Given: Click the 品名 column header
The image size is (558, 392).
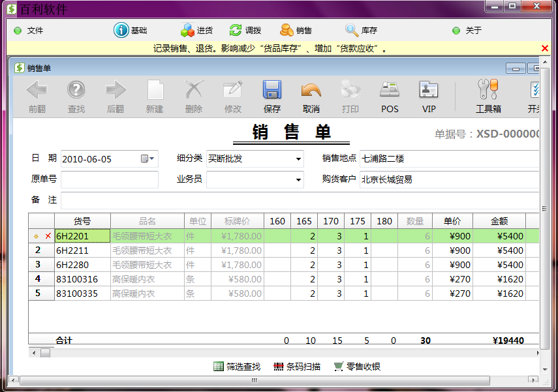Looking at the screenshot, I should point(147,221).
